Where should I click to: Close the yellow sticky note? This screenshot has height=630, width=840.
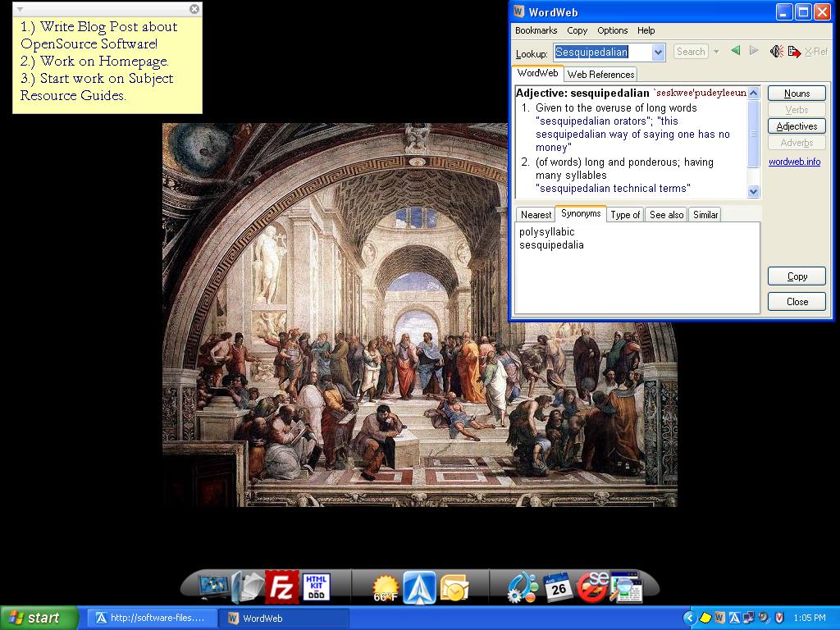(194, 8)
